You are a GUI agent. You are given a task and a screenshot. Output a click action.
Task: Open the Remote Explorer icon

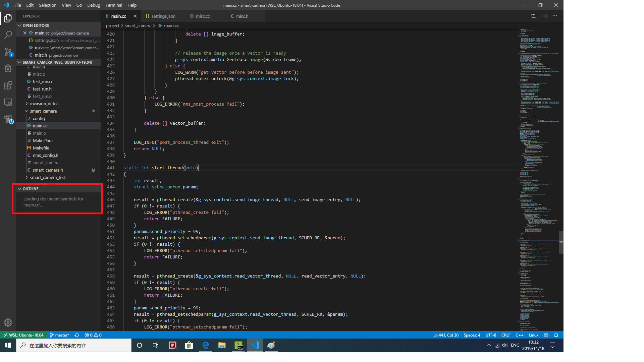(x=8, y=102)
